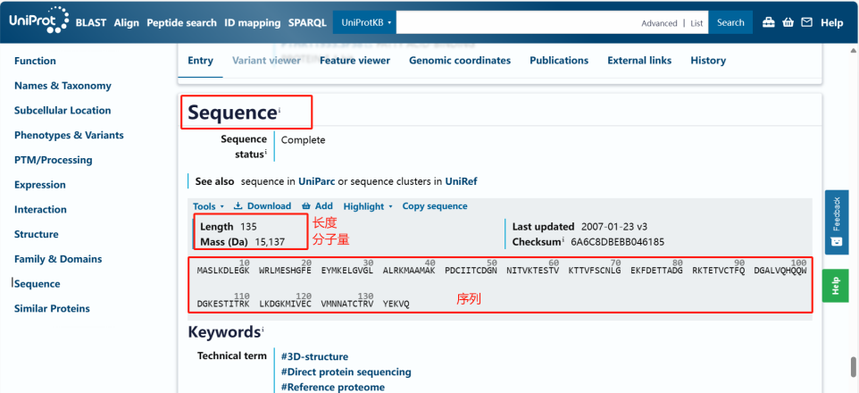Click the Add basket icon near sequence

pos(306,206)
